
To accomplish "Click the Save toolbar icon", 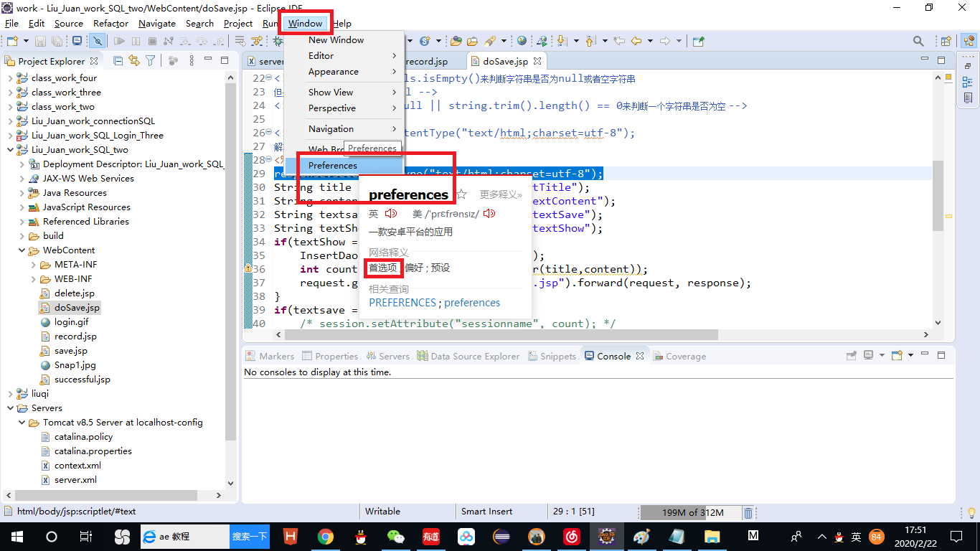I will [40, 41].
